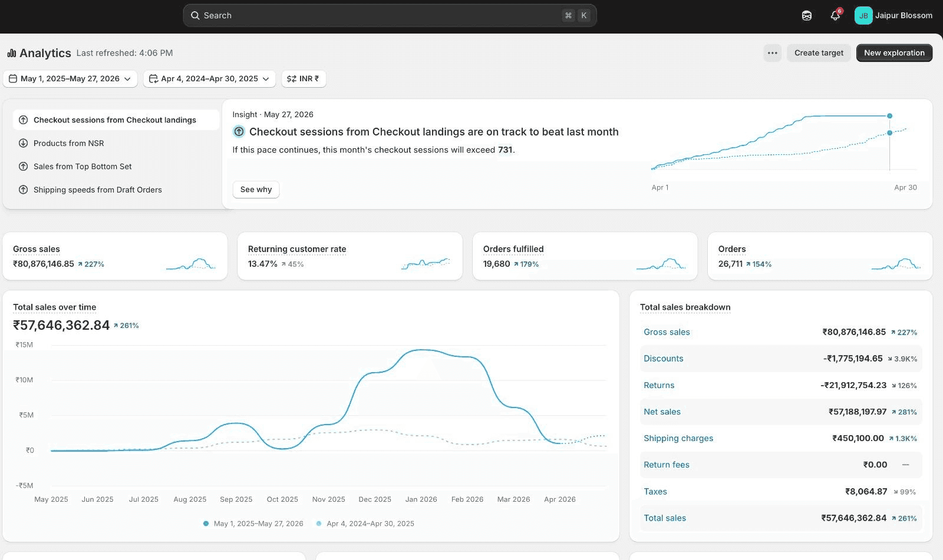
Task: Click the New exploration button
Action: (894, 53)
